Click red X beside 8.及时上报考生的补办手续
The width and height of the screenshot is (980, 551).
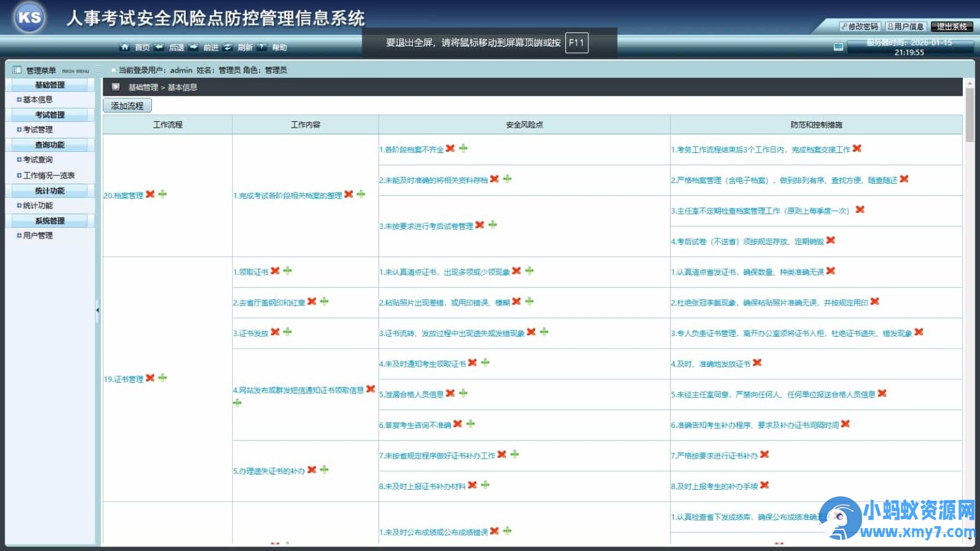[764, 485]
